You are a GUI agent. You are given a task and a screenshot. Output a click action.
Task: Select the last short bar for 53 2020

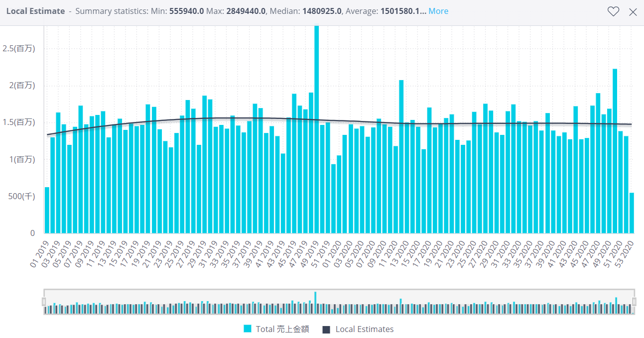click(x=632, y=213)
